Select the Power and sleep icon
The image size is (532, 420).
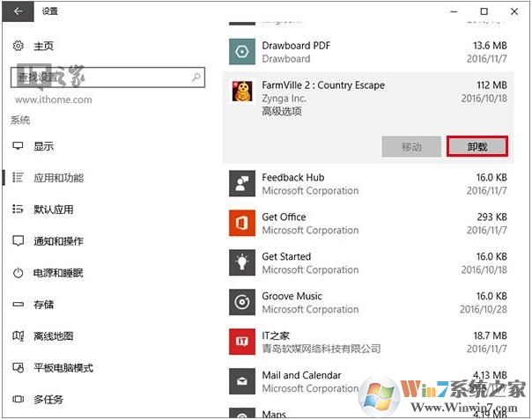pos(18,273)
